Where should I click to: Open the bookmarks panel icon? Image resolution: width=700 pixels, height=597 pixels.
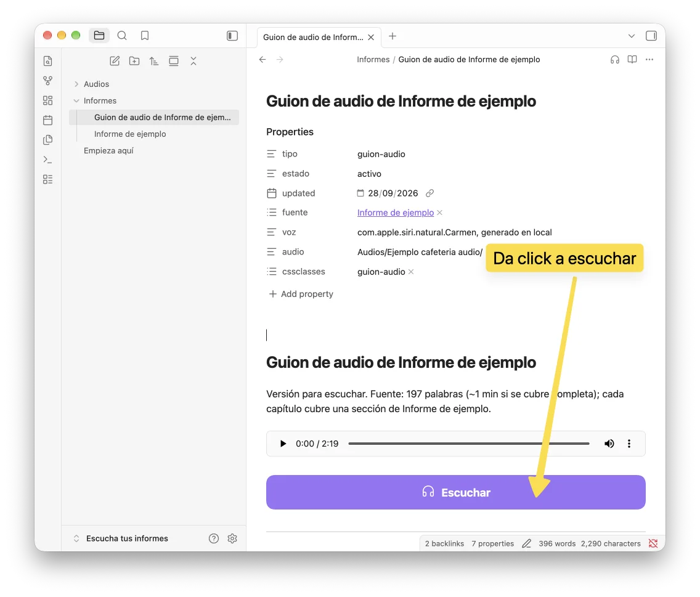[145, 35]
